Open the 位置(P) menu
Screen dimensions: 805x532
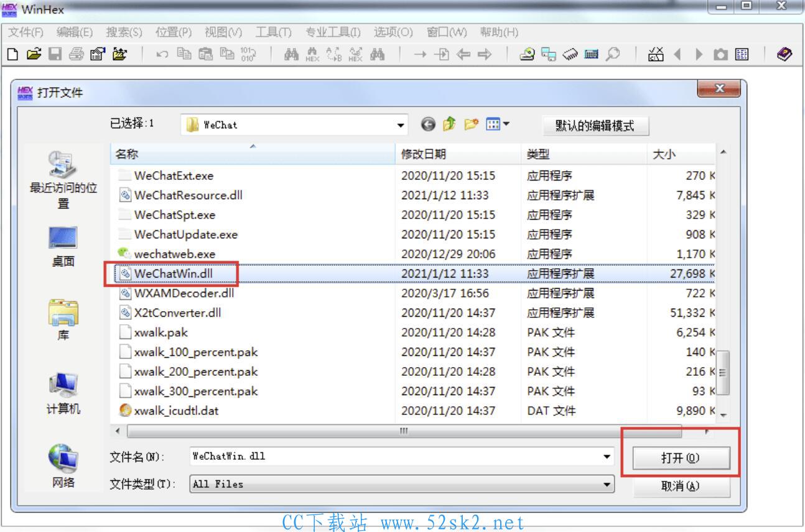[174, 32]
